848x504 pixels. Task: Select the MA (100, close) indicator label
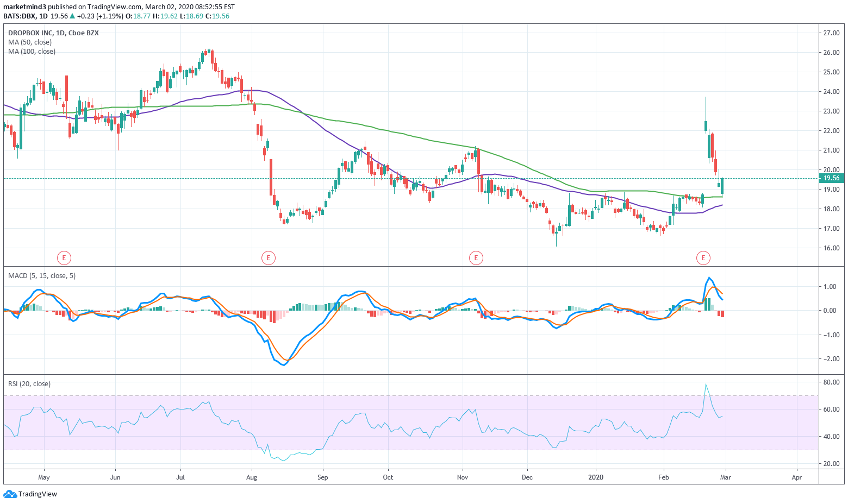32,51
